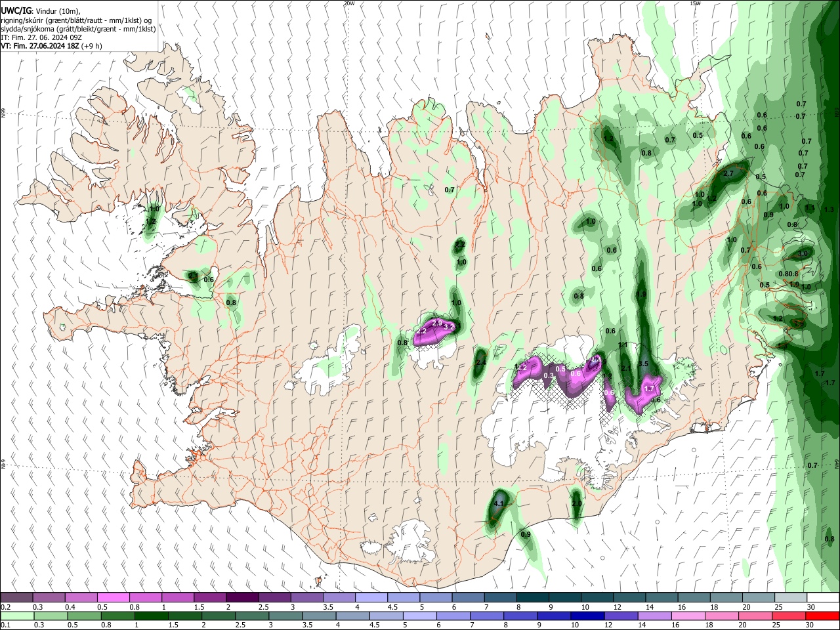
Task: Click the 3.2 value beside the pink glacier area
Action: tap(450, 327)
